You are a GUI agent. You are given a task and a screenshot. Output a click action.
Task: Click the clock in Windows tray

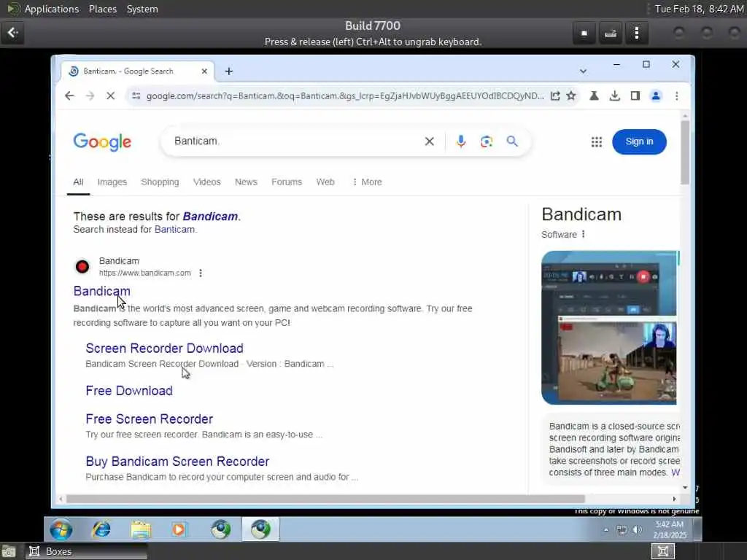(670, 529)
